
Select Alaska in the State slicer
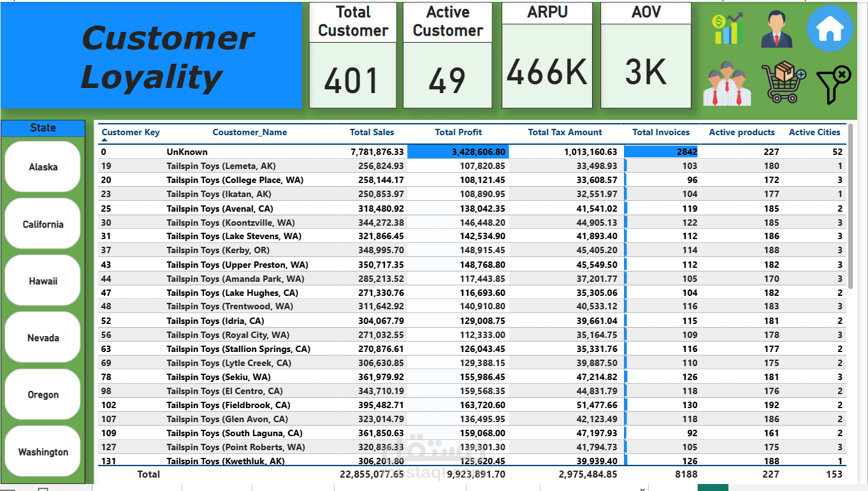click(x=43, y=167)
